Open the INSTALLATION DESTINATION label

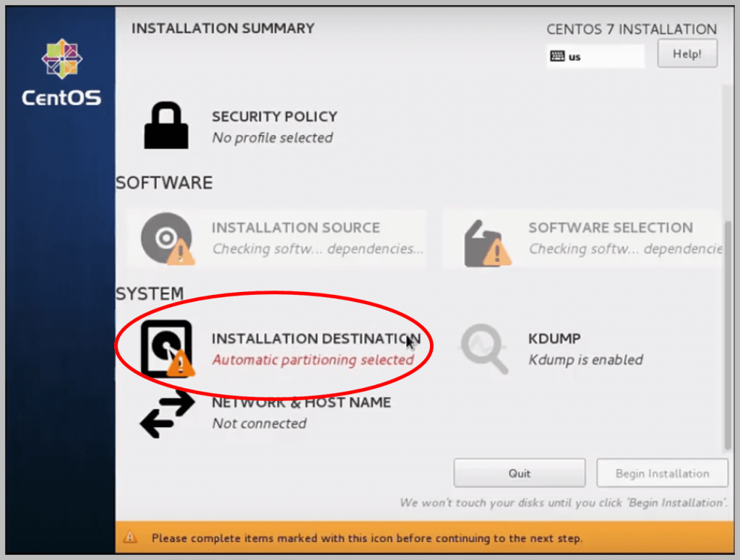click(317, 339)
